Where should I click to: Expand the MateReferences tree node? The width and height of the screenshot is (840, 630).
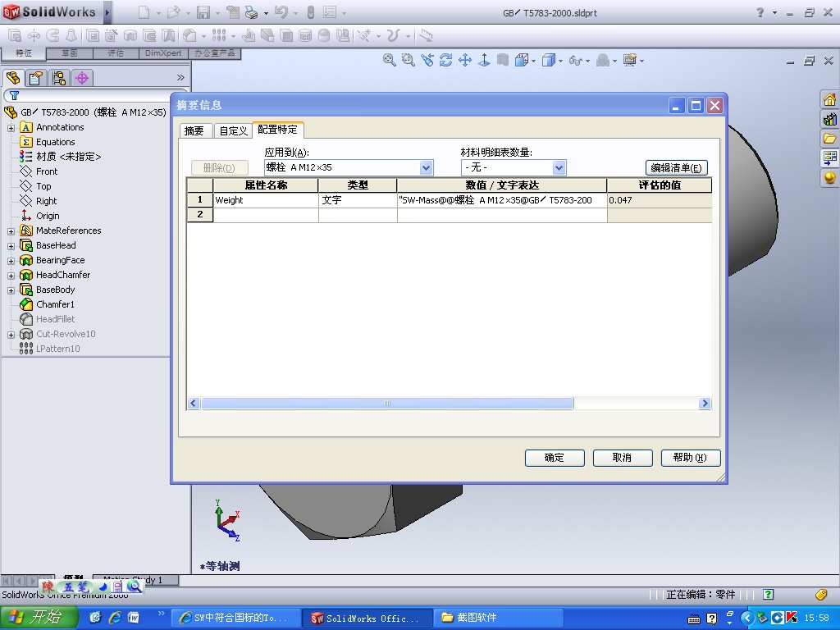click(x=11, y=231)
